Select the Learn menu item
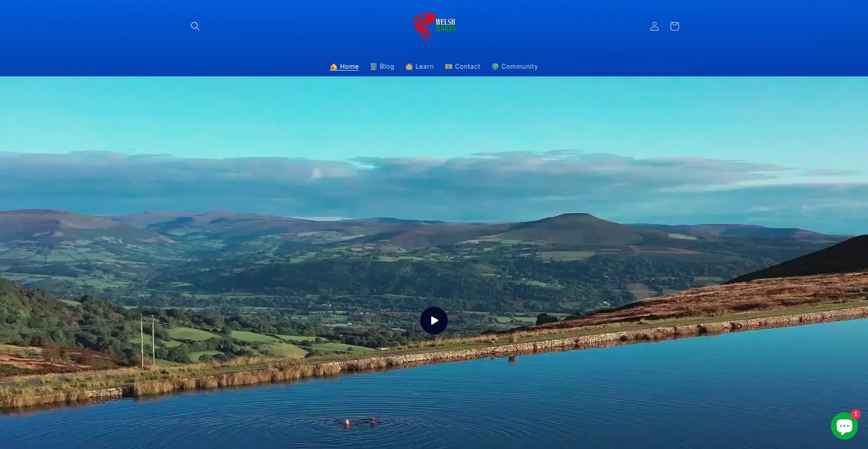 [425, 66]
